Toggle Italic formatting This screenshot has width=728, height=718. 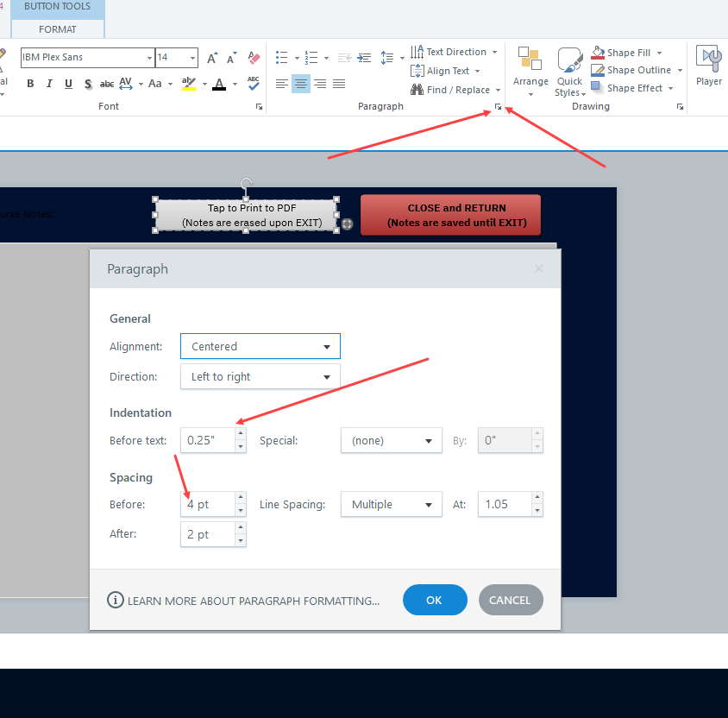tap(49, 84)
